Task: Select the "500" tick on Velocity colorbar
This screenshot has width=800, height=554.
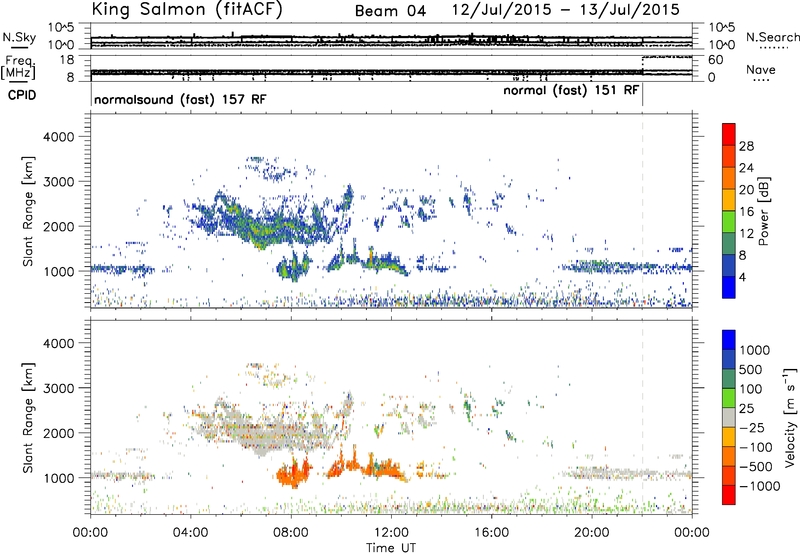Action: [751, 370]
